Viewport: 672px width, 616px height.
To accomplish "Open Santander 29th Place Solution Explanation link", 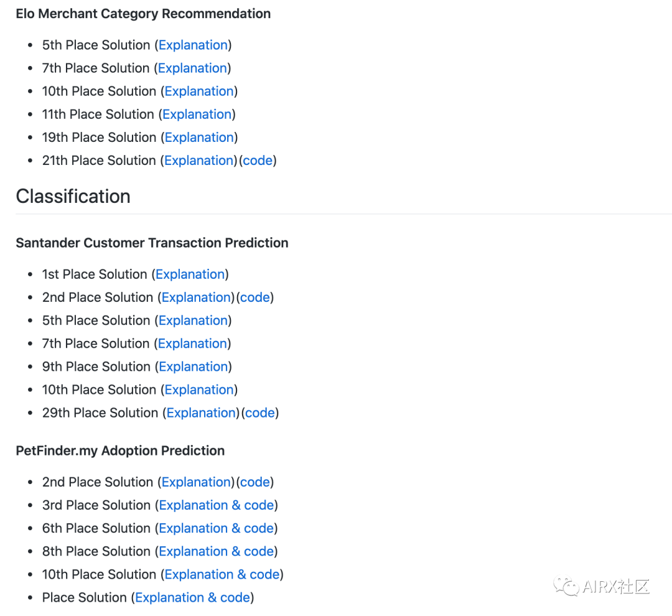I will point(202,413).
